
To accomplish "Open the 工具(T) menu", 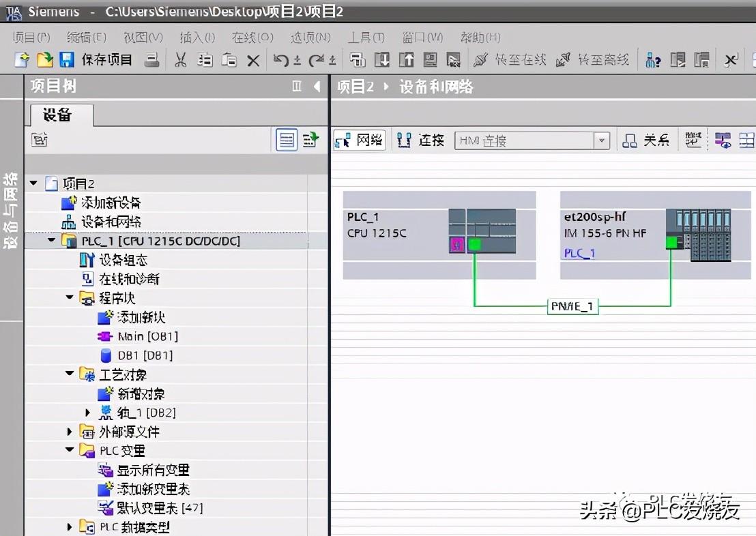I will 366,37.
